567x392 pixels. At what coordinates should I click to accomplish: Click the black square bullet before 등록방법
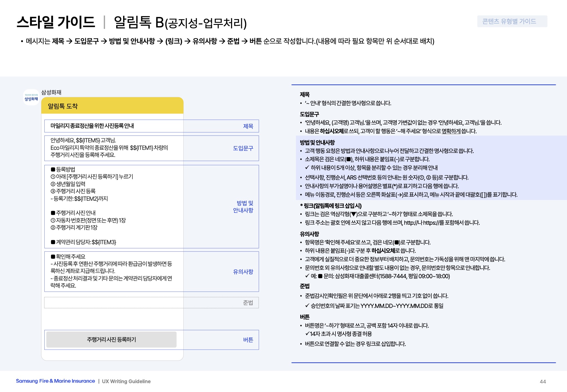point(53,170)
